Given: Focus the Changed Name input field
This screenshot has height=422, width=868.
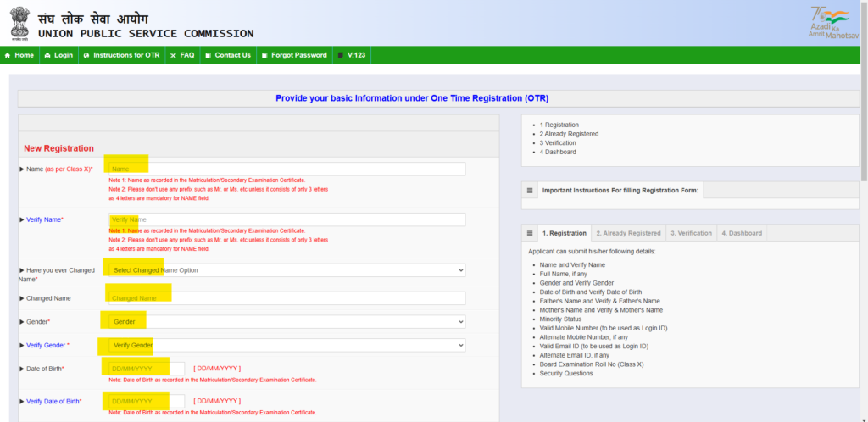Looking at the screenshot, I should [x=287, y=298].
